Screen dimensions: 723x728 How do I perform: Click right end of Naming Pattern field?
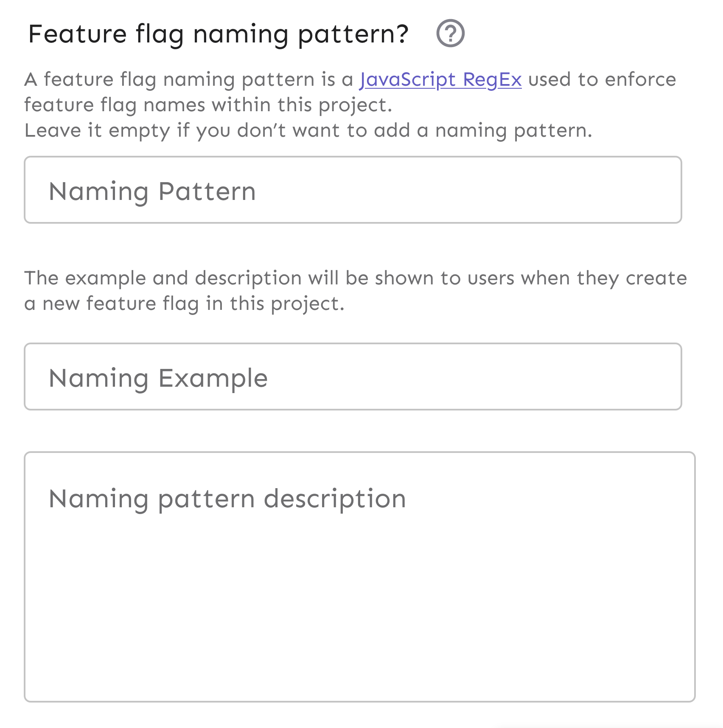click(653, 190)
